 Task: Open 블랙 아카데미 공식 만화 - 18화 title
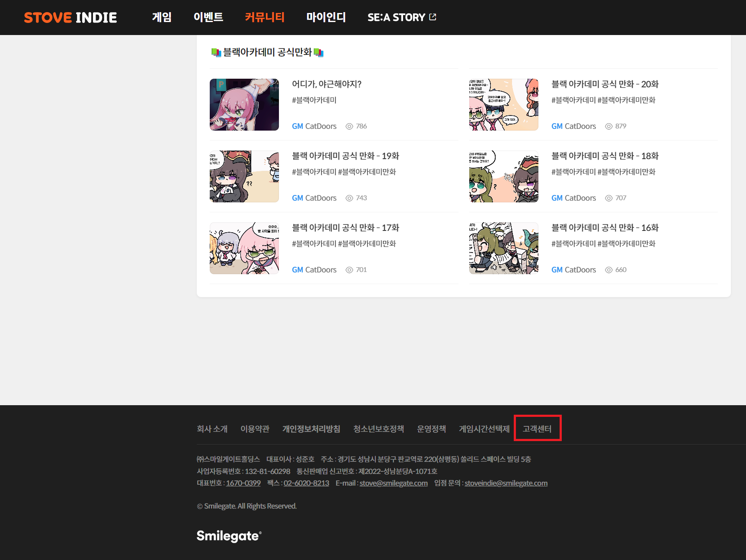605,156
